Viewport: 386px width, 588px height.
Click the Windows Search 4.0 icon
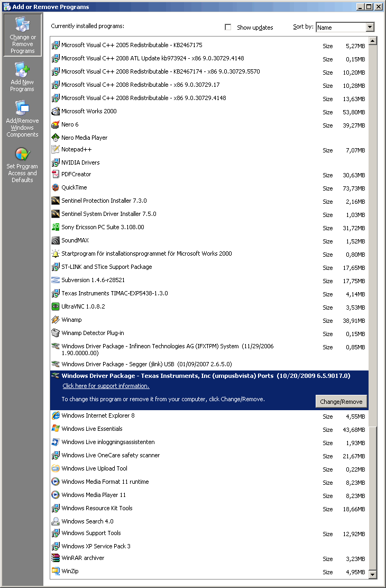coord(56,521)
